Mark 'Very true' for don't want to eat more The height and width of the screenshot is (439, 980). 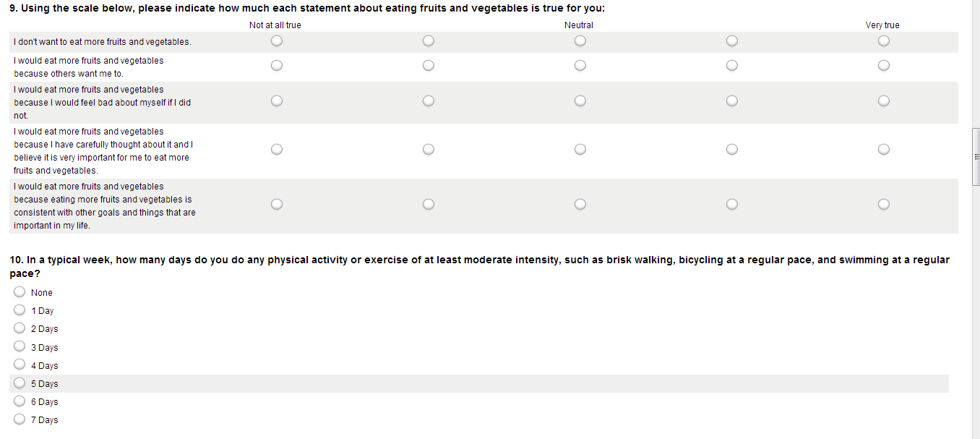click(x=883, y=41)
